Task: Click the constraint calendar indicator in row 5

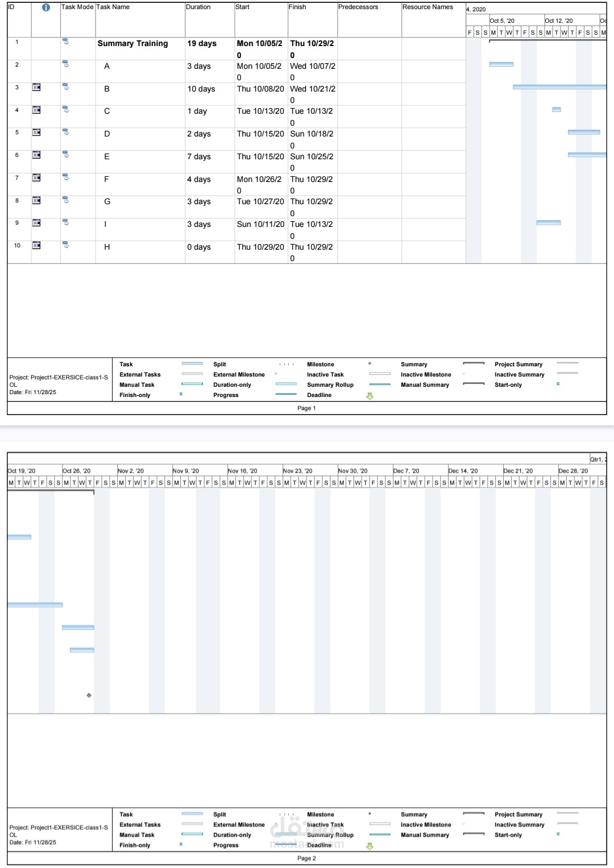Action: click(36, 132)
